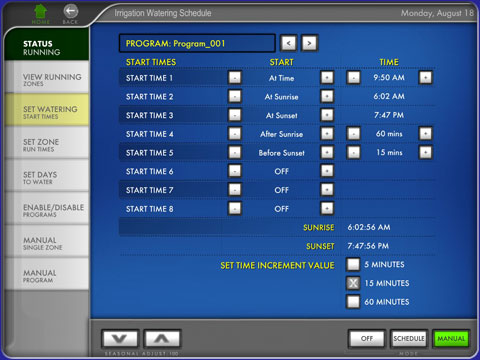
Task: Click the Program_001 name field
Action: [x=197, y=43]
